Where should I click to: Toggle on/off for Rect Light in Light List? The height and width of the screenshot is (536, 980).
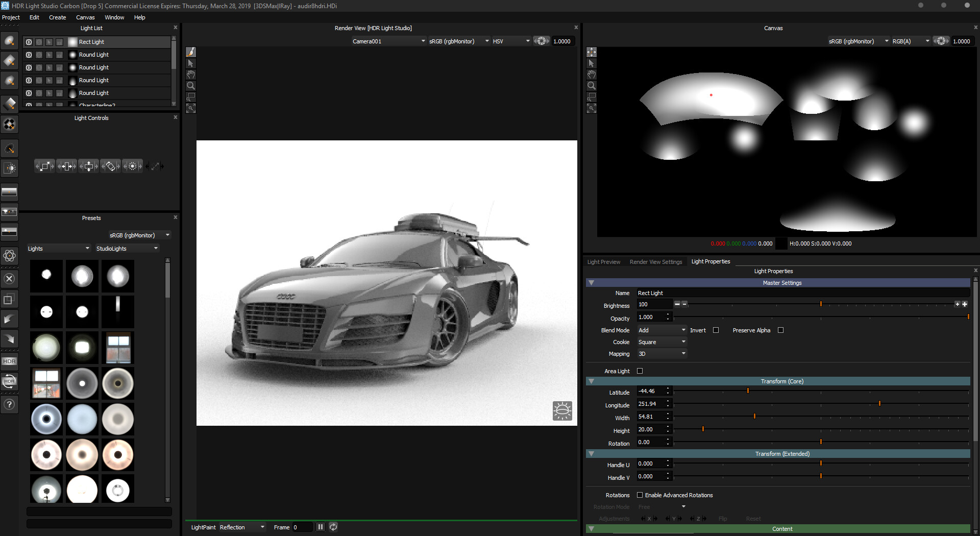tap(29, 42)
